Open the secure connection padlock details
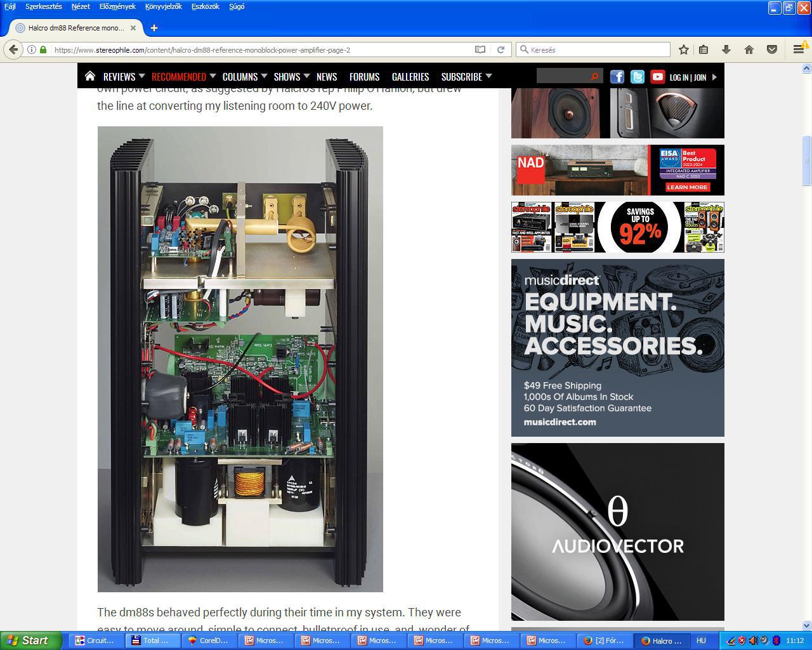The width and height of the screenshot is (812, 650). (x=43, y=50)
